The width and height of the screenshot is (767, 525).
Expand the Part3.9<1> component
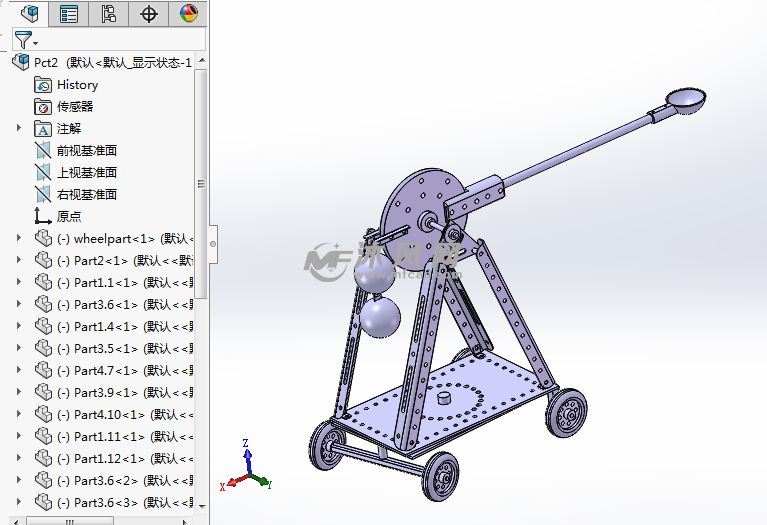19,392
